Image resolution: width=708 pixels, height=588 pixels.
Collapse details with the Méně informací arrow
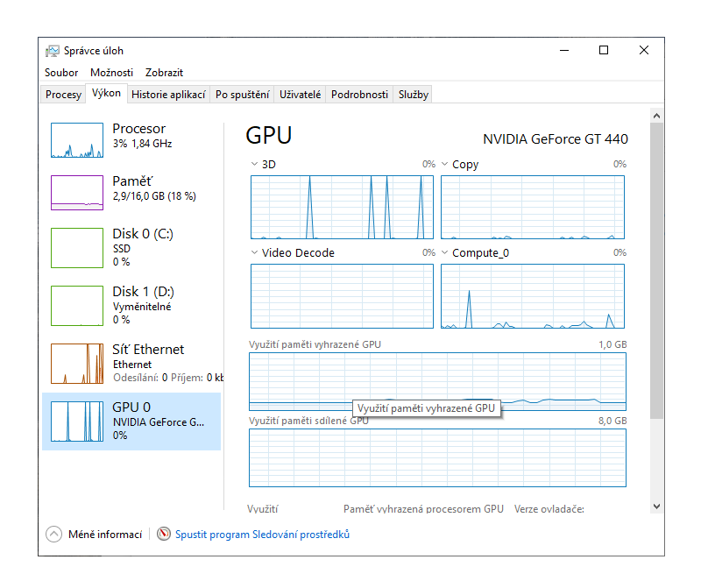tap(53, 534)
